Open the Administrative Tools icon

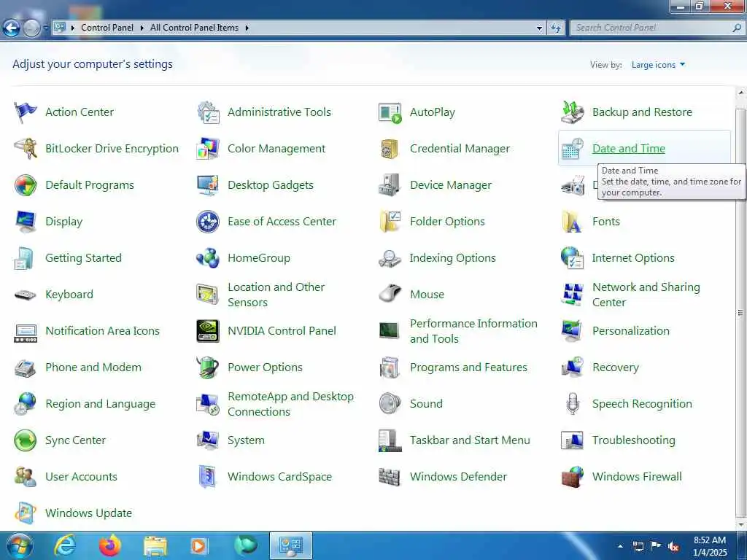pos(208,112)
